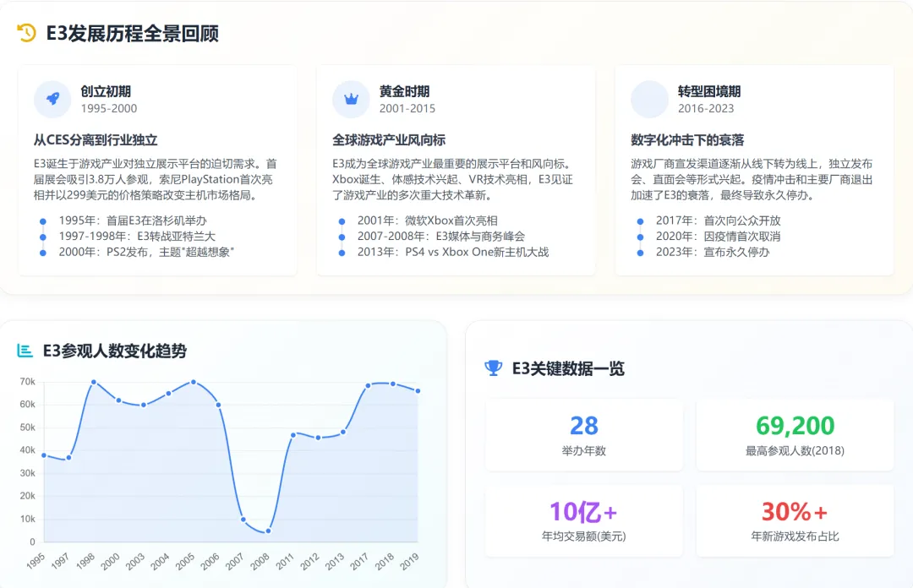Click the label 年均交易额(美元)

[x=584, y=536]
